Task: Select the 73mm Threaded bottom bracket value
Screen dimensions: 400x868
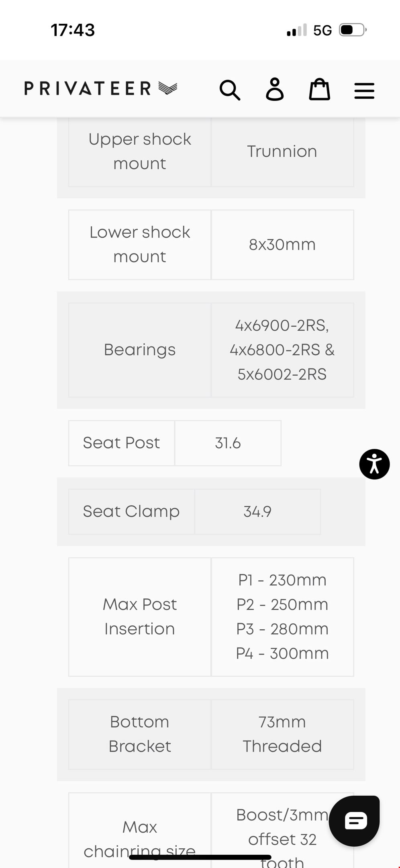Action: tap(282, 734)
